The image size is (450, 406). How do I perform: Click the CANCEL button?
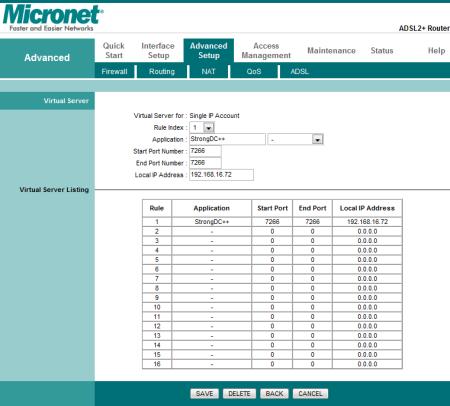tap(310, 394)
